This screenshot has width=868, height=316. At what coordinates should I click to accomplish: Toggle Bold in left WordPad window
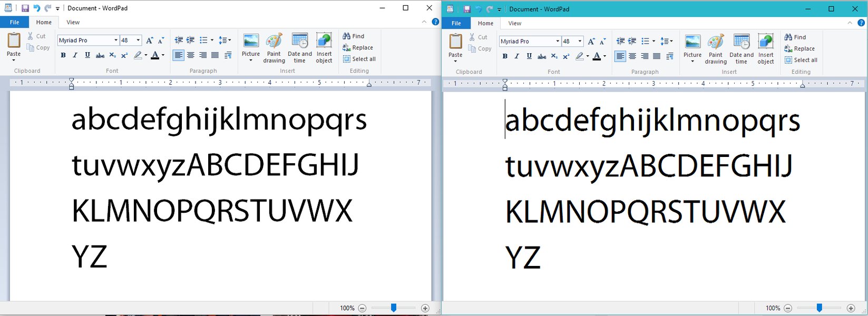[x=63, y=55]
